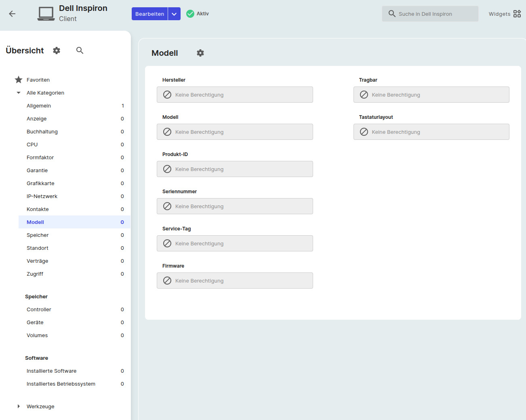Select the Volumes entry under Speicher
Viewport: 526px width, 420px height.
click(x=37, y=335)
